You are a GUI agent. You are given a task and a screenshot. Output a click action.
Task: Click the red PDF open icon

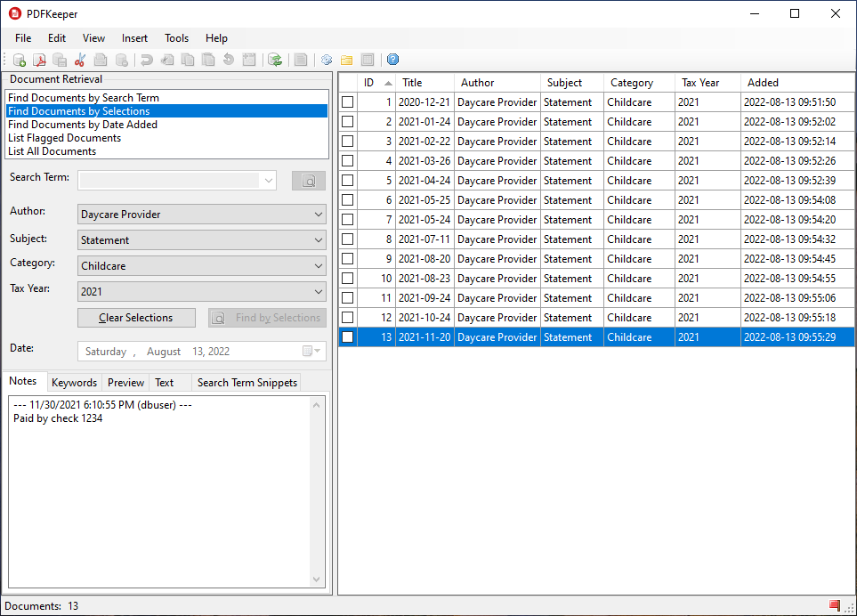click(39, 60)
